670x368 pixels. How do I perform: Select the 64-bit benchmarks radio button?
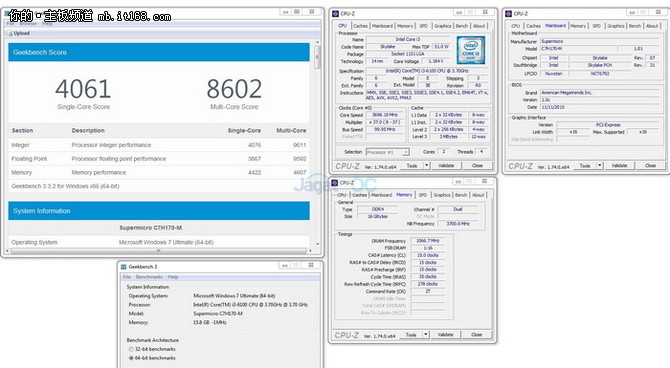click(131, 358)
